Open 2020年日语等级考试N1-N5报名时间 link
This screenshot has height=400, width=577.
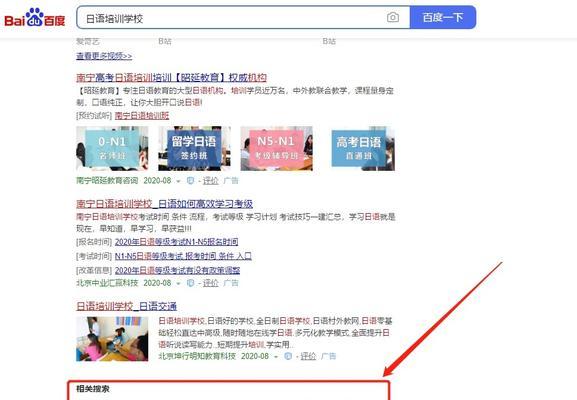pyautogui.click(x=176, y=242)
